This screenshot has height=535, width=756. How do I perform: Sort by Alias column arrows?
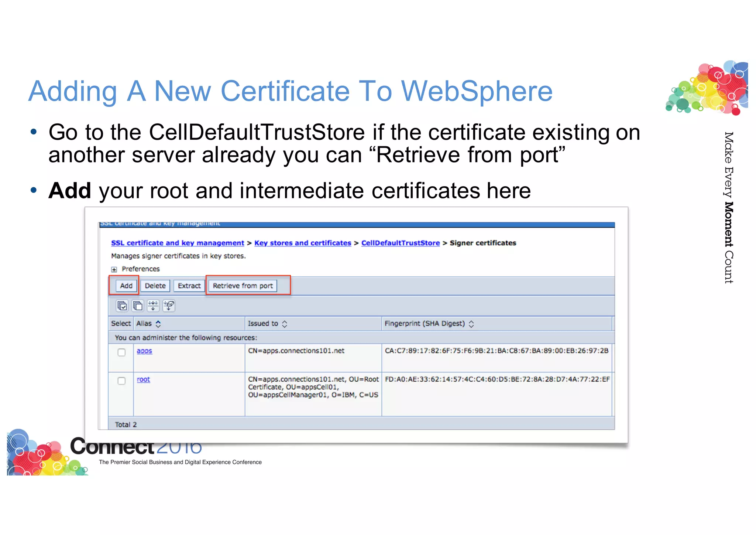tap(158, 324)
